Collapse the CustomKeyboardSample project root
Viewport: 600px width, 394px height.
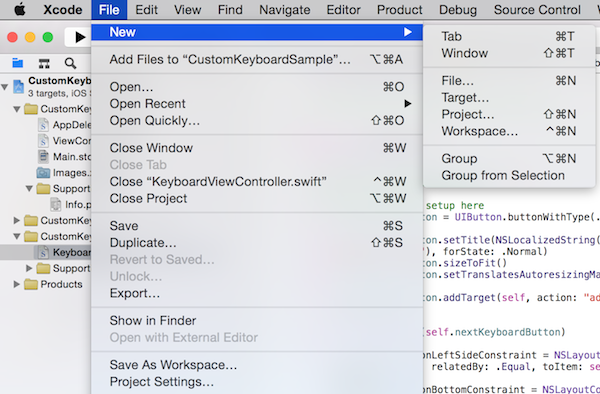click(5, 87)
